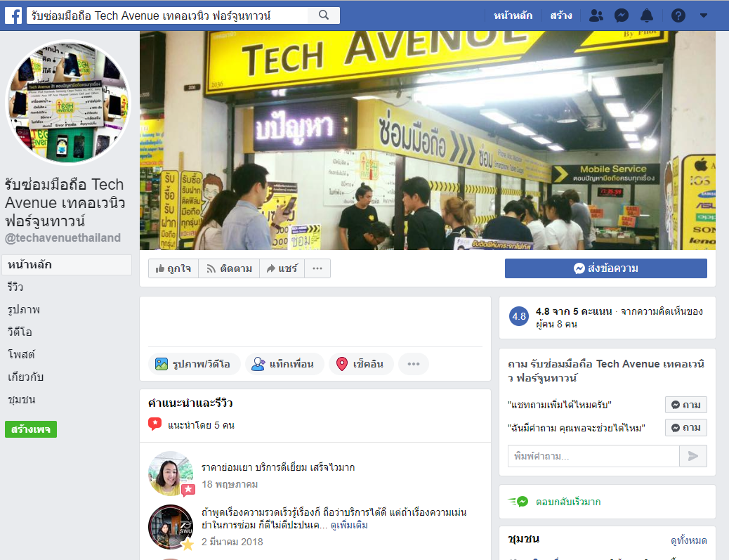The width and height of the screenshot is (729, 560).
Task: Open the Tech Avenue cover photo
Action: click(x=427, y=141)
